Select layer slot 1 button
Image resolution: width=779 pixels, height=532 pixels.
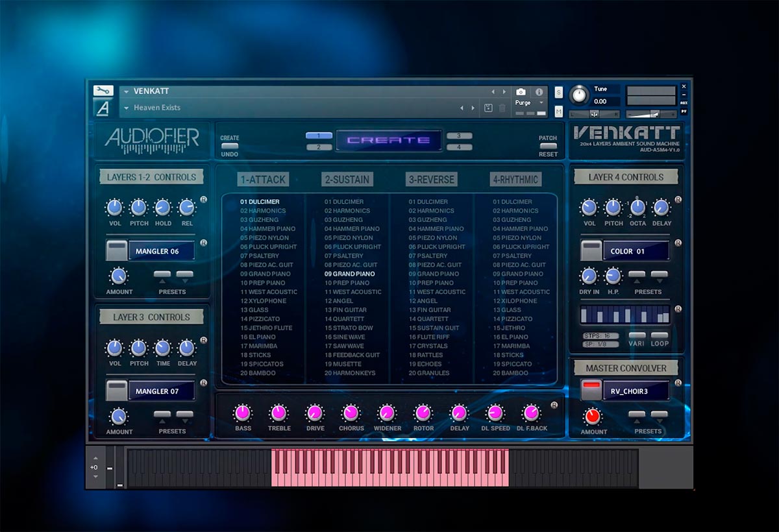point(319,136)
